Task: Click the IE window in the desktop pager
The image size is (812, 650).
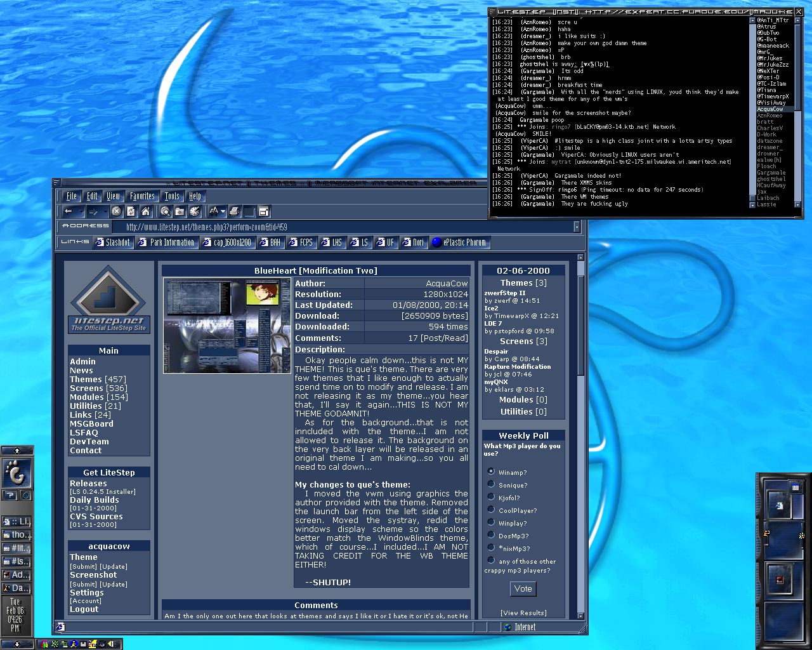Action: 780,505
